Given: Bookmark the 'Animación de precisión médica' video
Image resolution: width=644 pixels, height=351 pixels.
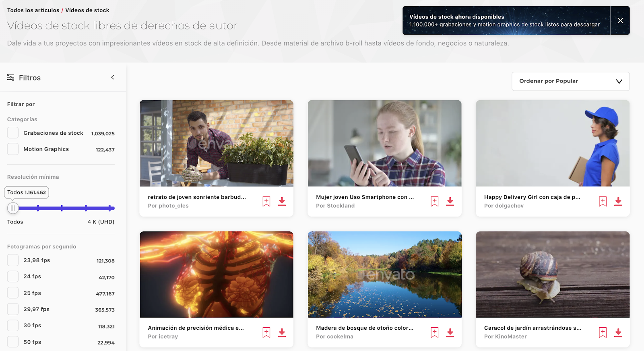Looking at the screenshot, I should [x=266, y=332].
